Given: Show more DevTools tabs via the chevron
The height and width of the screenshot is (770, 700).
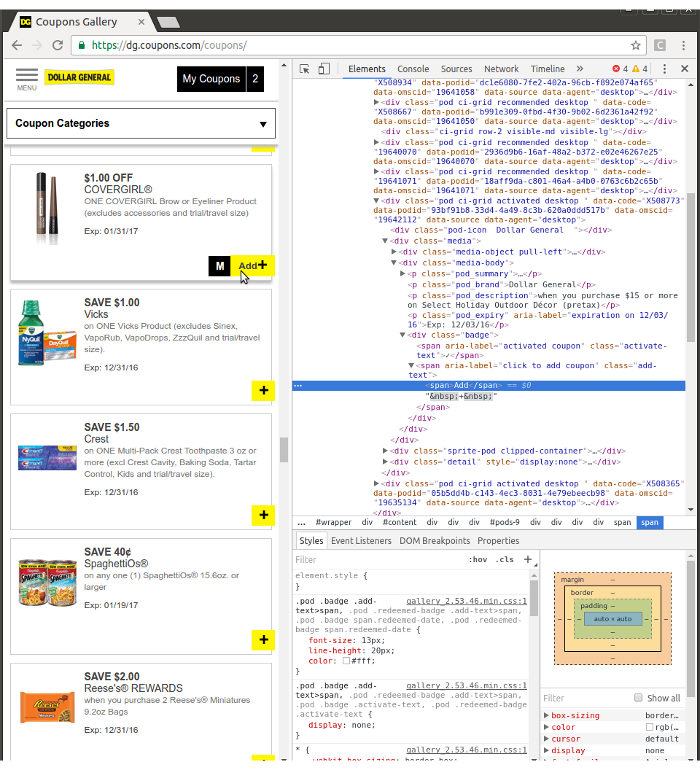Looking at the screenshot, I should point(580,69).
